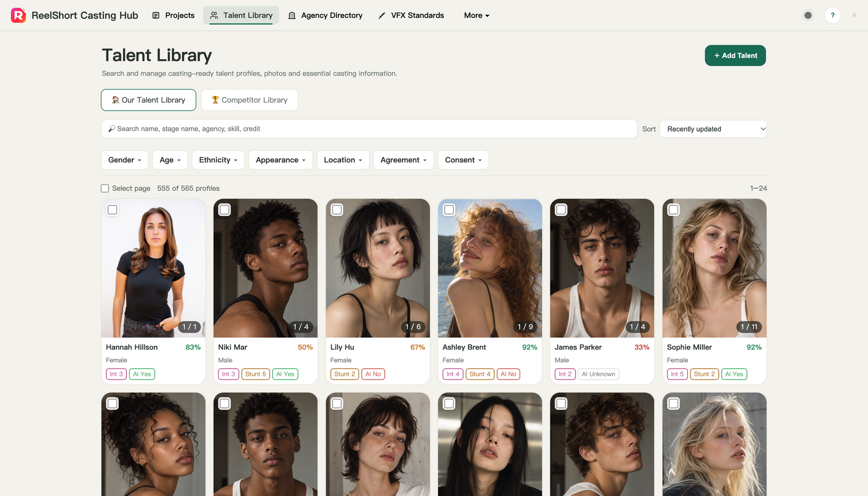Open VFX Standards page

click(x=411, y=15)
